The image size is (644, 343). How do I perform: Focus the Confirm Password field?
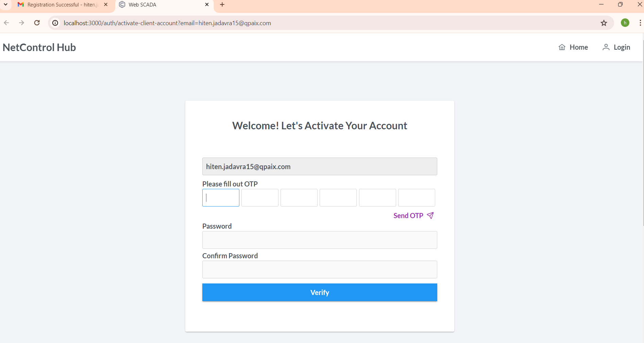(x=320, y=269)
